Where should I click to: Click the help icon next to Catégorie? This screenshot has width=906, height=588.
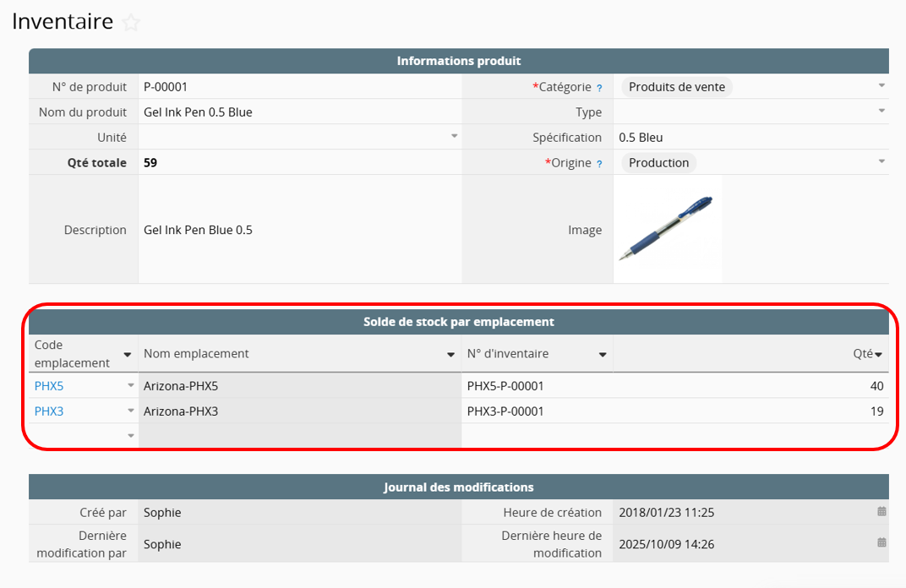pyautogui.click(x=599, y=87)
